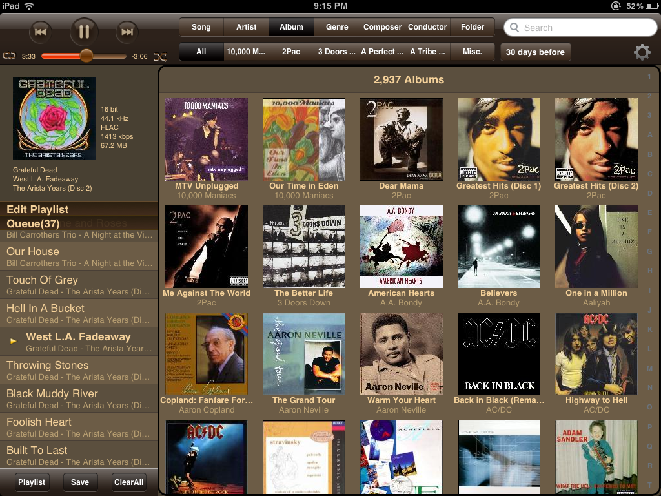Click the Search field
661x496 pixels.
tap(580, 28)
